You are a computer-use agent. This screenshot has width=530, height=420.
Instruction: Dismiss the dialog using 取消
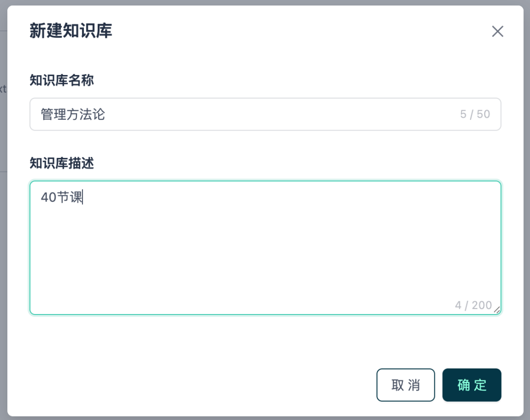click(406, 385)
